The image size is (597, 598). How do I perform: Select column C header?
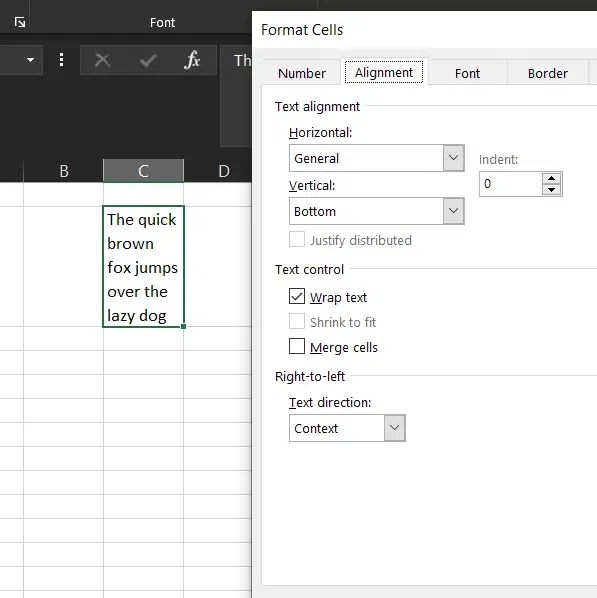coord(143,171)
